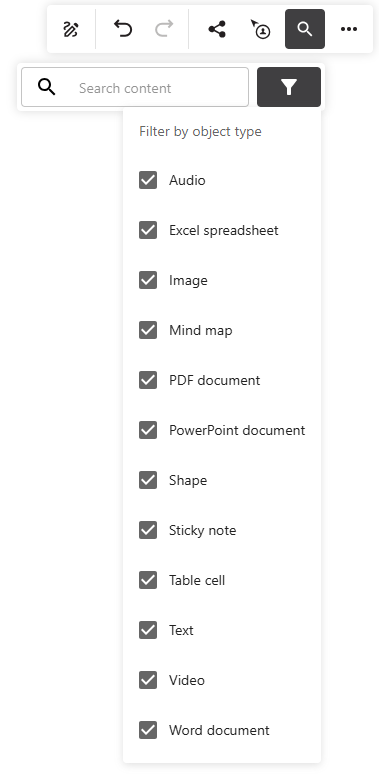Toggle the Image filter checkbox
This screenshot has height=774, width=379.
pos(148,280)
